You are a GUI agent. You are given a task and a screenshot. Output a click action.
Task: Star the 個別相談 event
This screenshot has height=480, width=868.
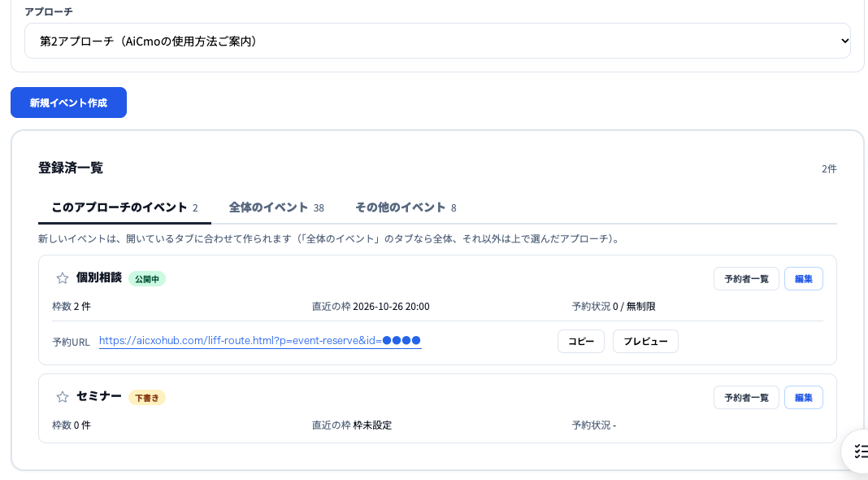pos(63,278)
